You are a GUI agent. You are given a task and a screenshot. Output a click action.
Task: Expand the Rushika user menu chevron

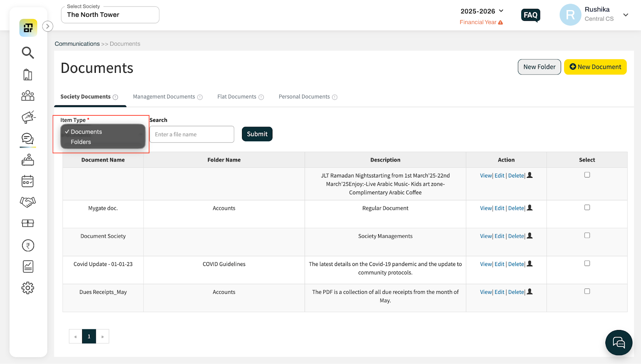point(626,15)
